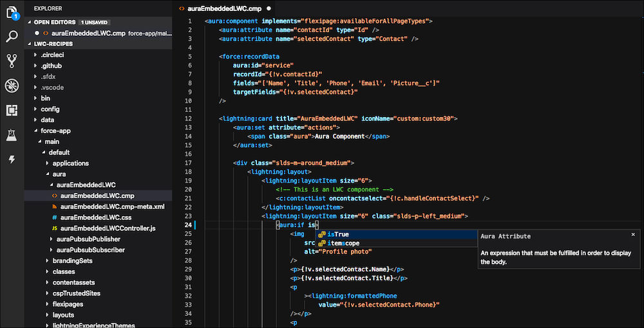Image resolution: width=644 pixels, height=328 pixels.
Task: Open the Salesforce lightning bolt icon
Action: [12, 159]
